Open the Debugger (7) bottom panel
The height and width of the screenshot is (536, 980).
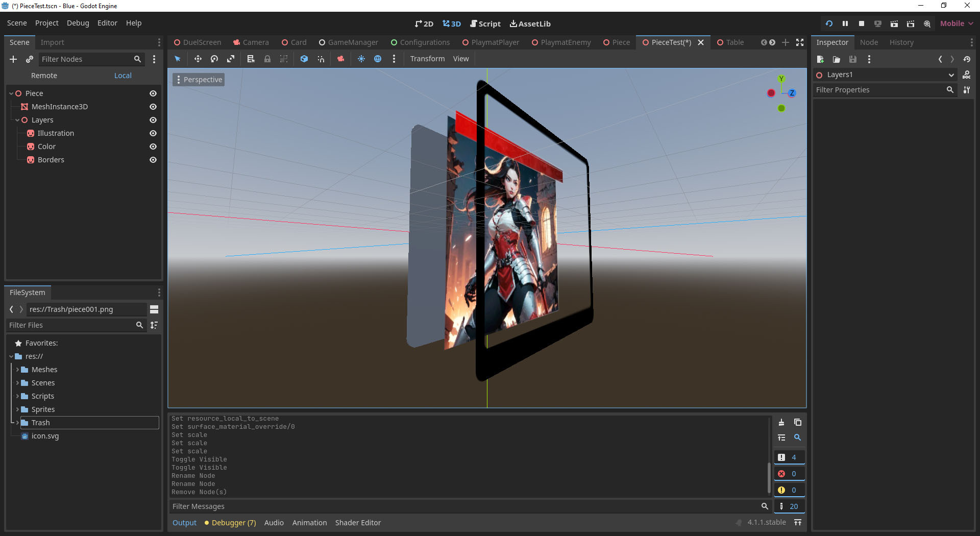(x=230, y=523)
